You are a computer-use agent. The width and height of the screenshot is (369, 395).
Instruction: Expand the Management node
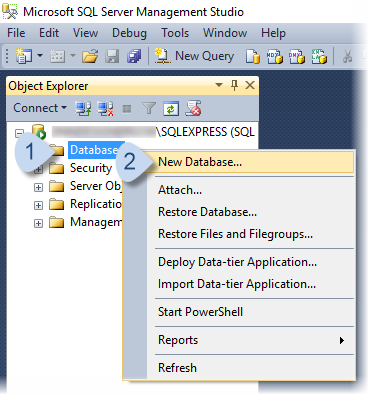(38, 223)
